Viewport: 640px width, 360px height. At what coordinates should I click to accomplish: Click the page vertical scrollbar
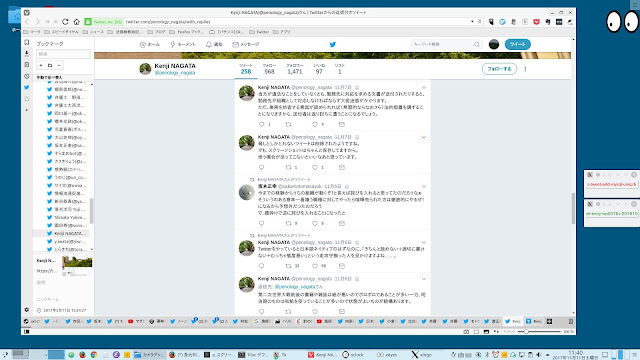click(x=573, y=208)
